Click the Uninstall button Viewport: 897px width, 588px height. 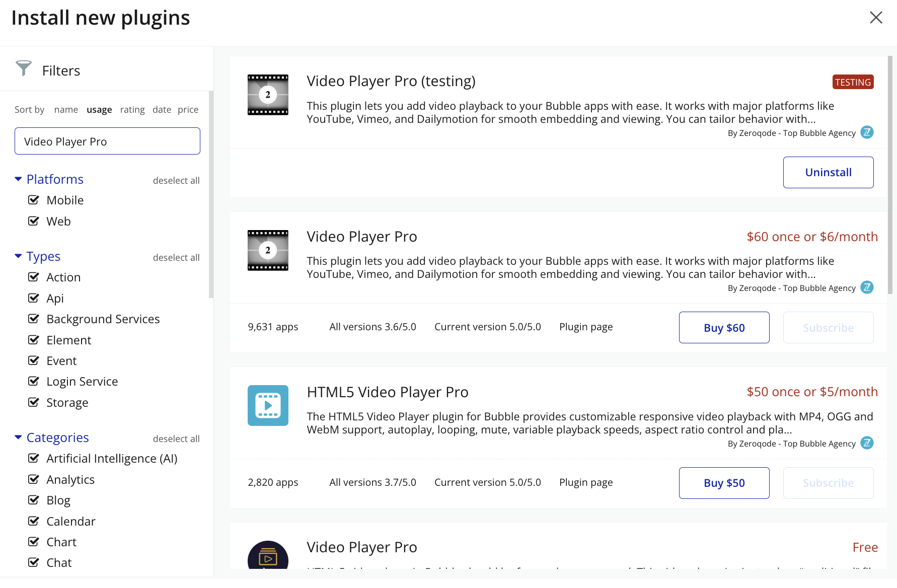828,172
